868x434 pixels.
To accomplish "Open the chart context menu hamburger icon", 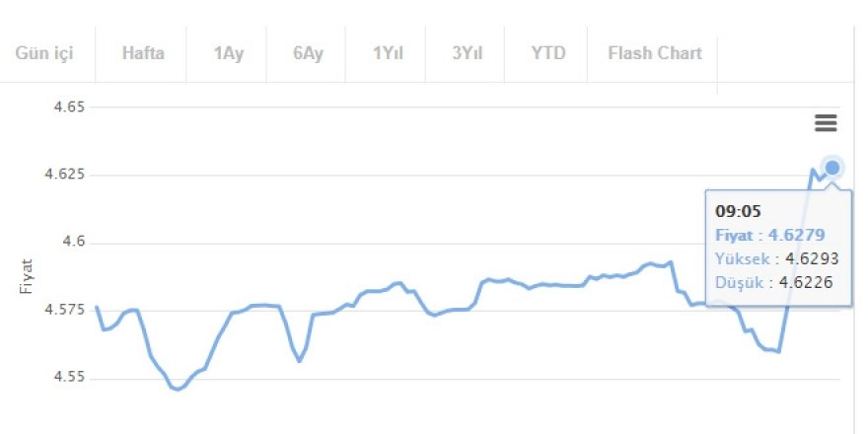I will click(826, 123).
